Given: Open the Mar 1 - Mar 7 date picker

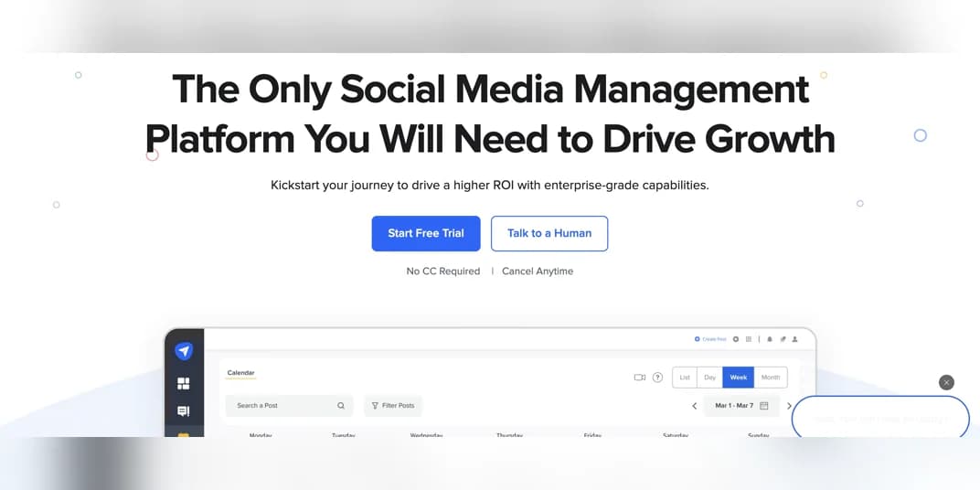Looking at the screenshot, I should [x=742, y=406].
